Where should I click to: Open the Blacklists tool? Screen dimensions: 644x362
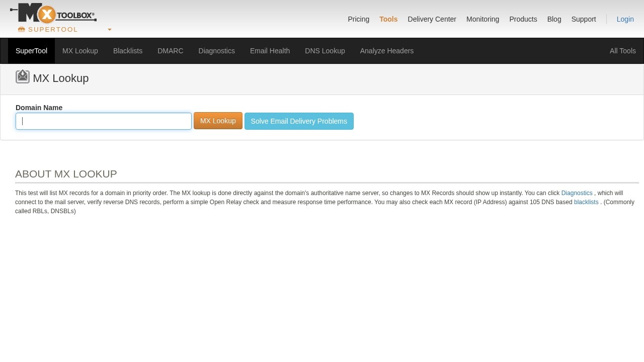click(x=128, y=51)
